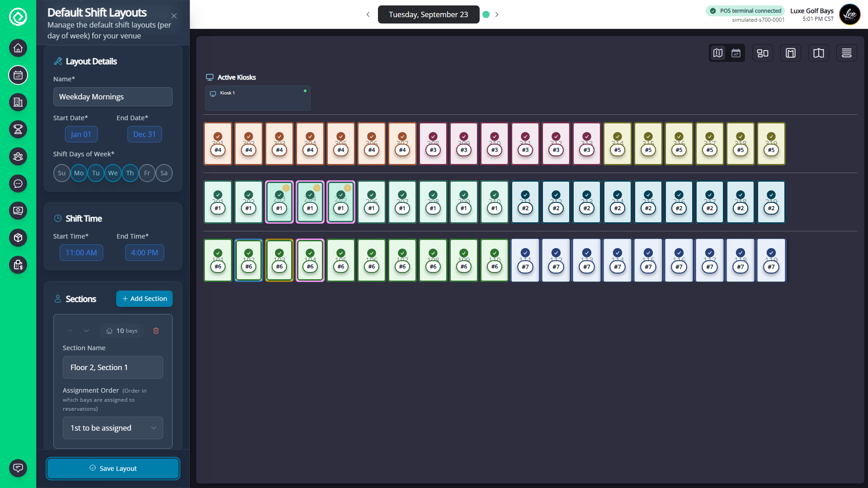Toggle Sunday in shift days
Screen dimensions: 868x488
click(61, 173)
